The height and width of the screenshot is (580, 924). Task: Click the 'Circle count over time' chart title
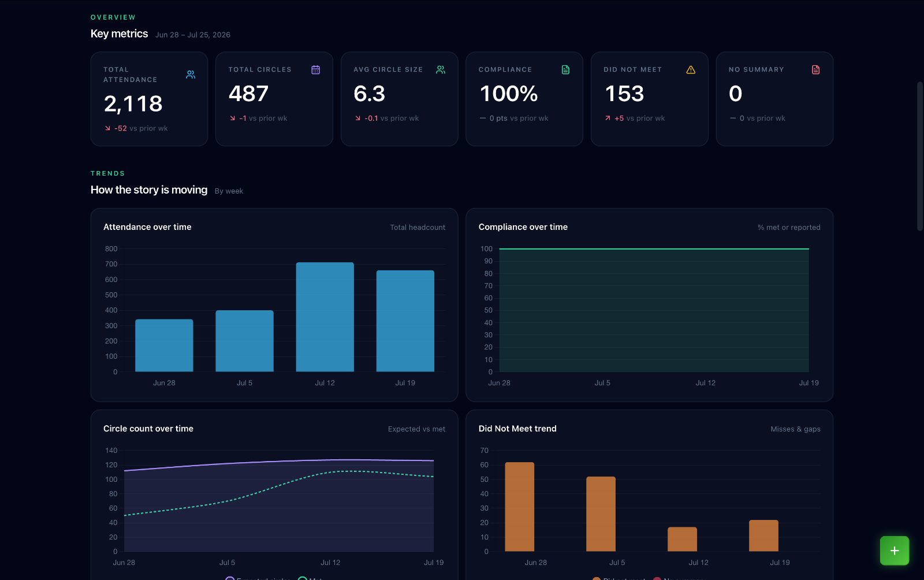click(x=148, y=429)
